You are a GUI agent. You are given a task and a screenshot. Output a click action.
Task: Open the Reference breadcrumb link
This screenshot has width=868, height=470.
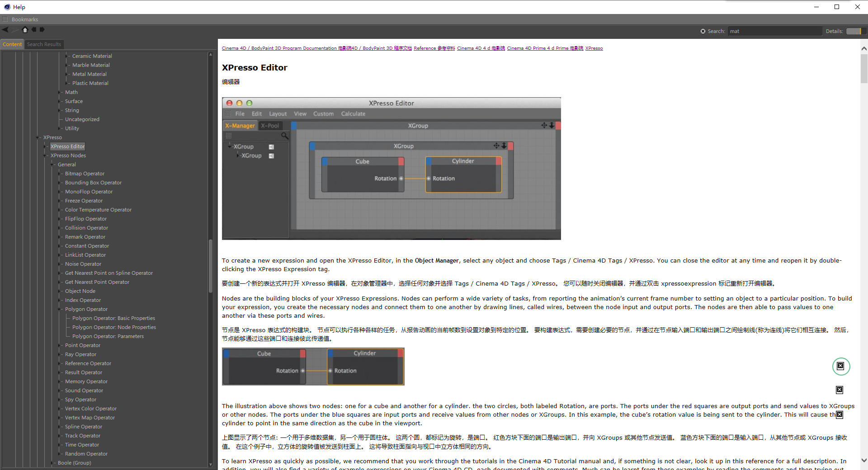[434, 48]
